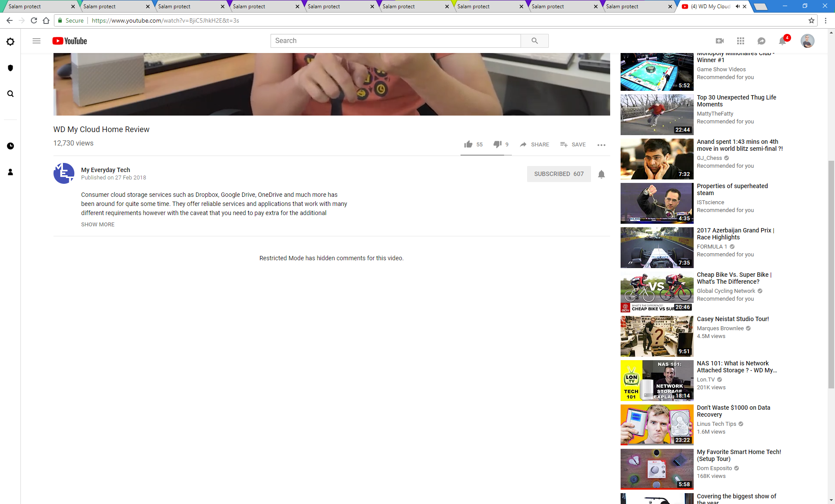Switch to the fifth Salam protect tab
Image resolution: width=835 pixels, height=504 pixels.
point(338,7)
